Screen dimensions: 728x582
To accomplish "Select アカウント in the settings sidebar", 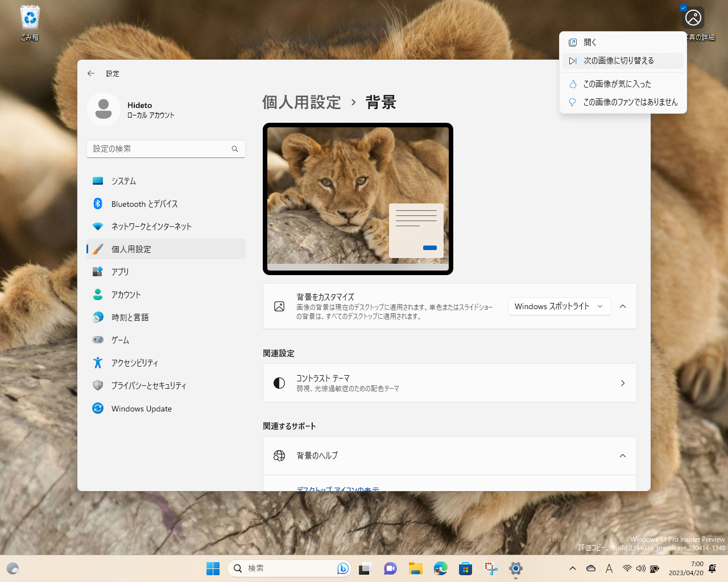I will [x=126, y=294].
